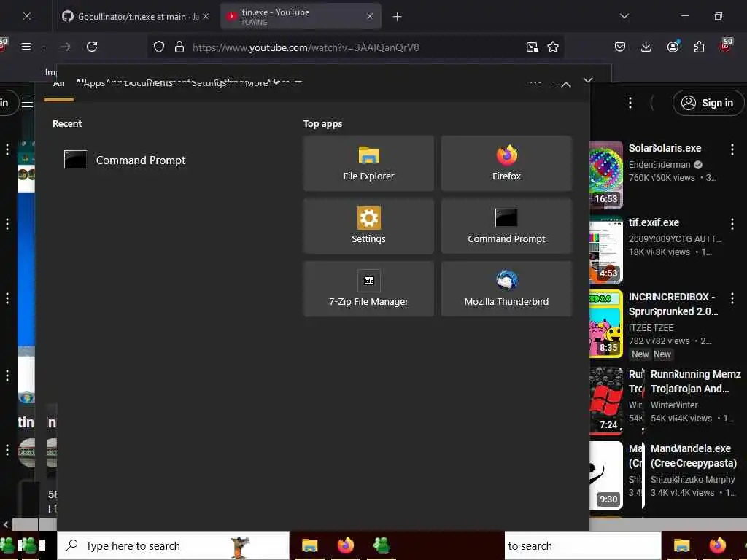Open File Explorer tile in Top apps
This screenshot has width=747, height=560.
tap(368, 163)
